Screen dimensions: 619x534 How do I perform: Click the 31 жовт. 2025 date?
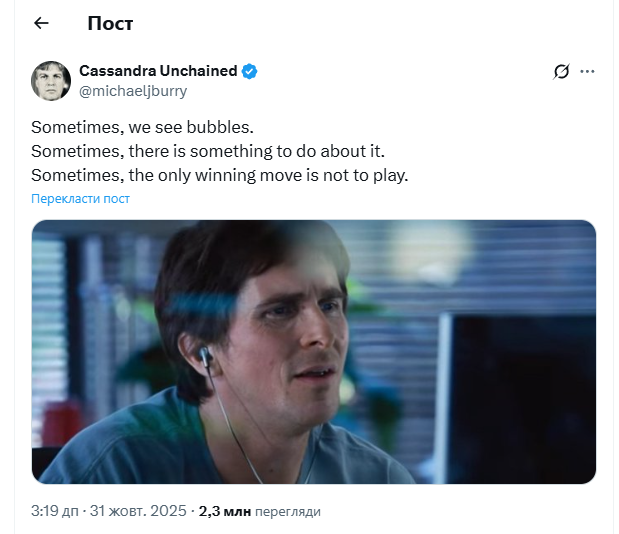tap(139, 511)
